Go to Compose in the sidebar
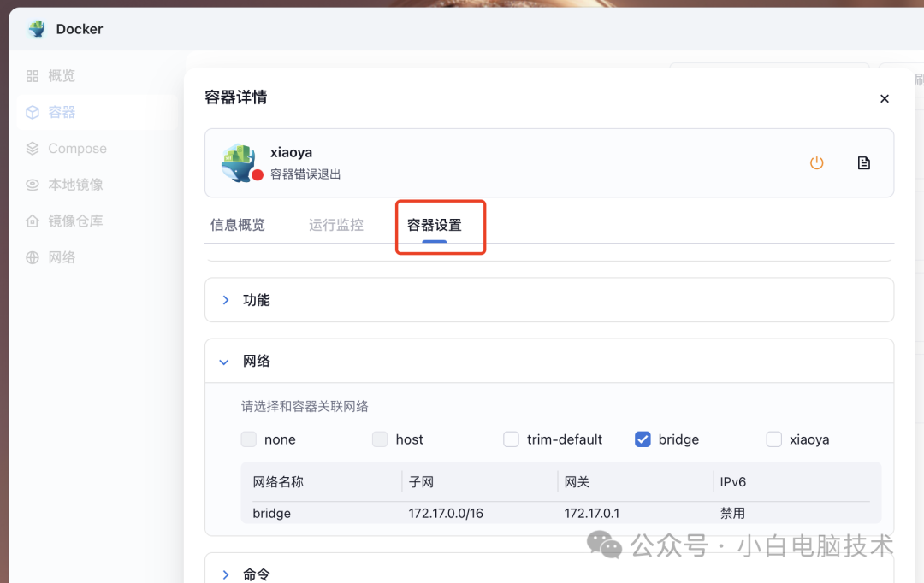Viewport: 924px width, 583px height. click(x=77, y=149)
